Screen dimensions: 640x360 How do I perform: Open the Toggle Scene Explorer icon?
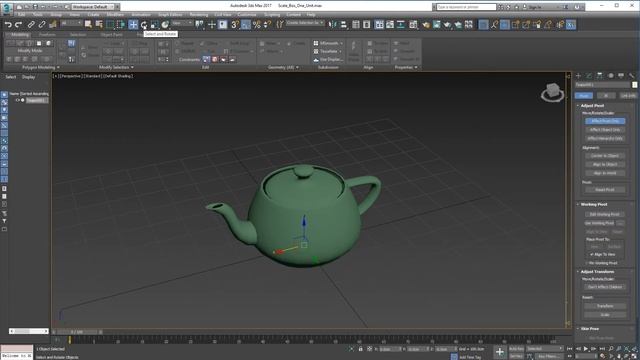pos(356,25)
